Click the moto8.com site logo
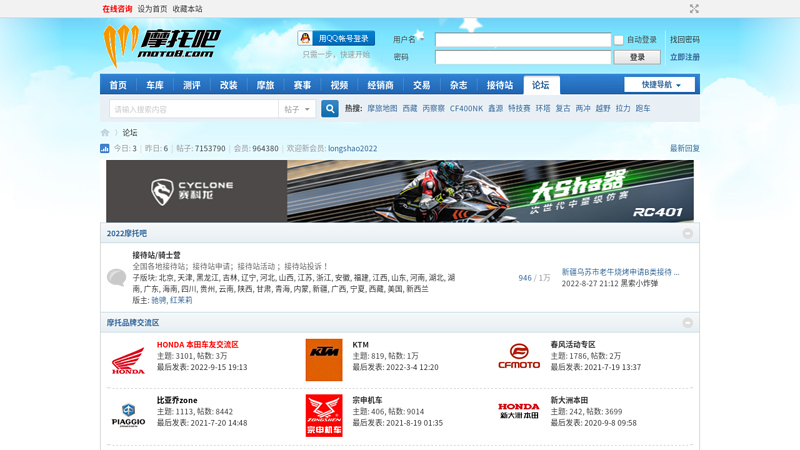This screenshot has width=800, height=450. (x=162, y=46)
